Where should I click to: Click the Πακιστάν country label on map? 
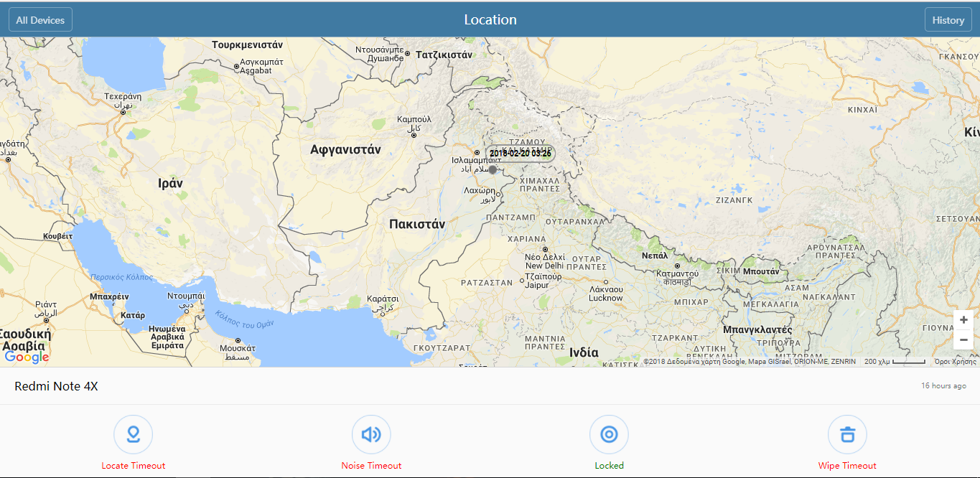click(x=417, y=224)
